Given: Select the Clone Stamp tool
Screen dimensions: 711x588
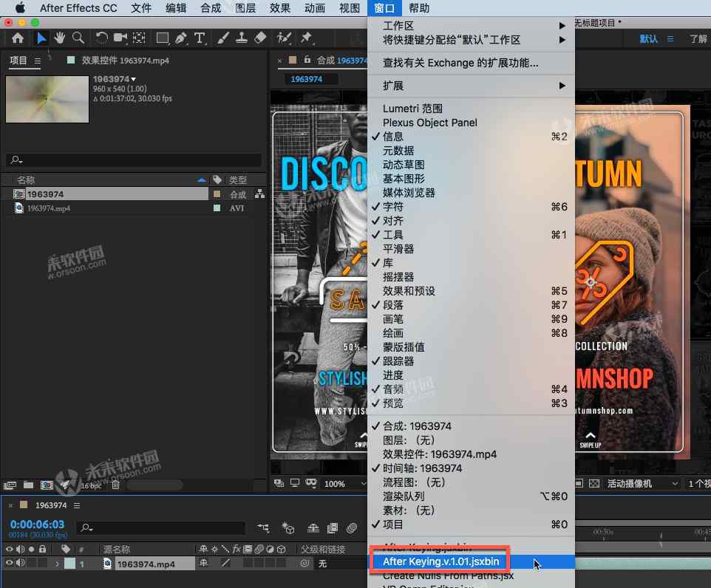Looking at the screenshot, I should [x=241, y=38].
